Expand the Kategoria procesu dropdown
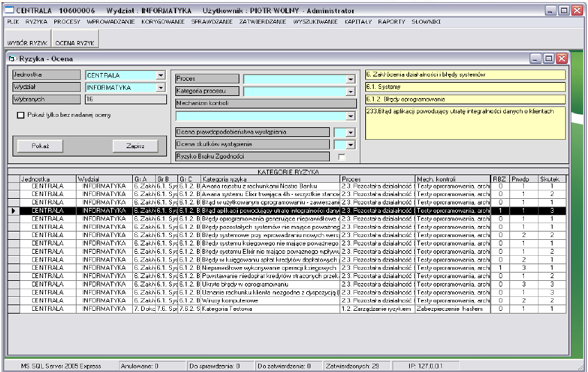Image resolution: width=588 pixels, height=372 pixels. point(351,91)
